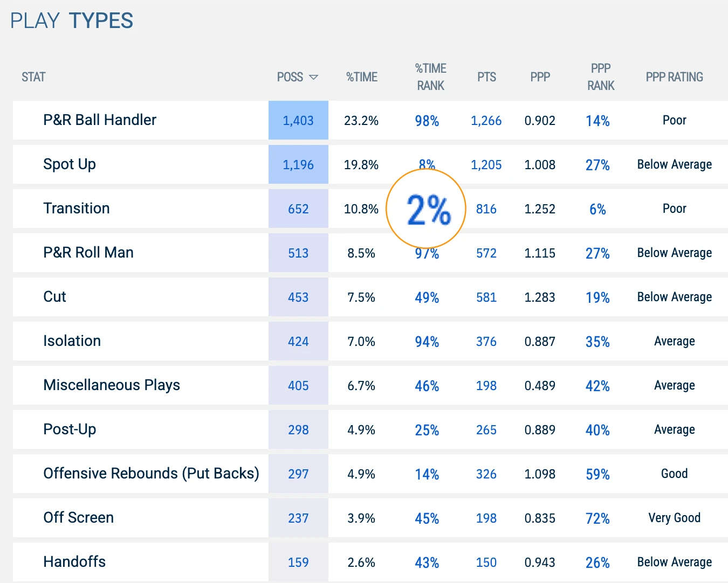This screenshot has height=583, width=728.
Task: Click the magnified 2% time rank value
Action: click(428, 210)
